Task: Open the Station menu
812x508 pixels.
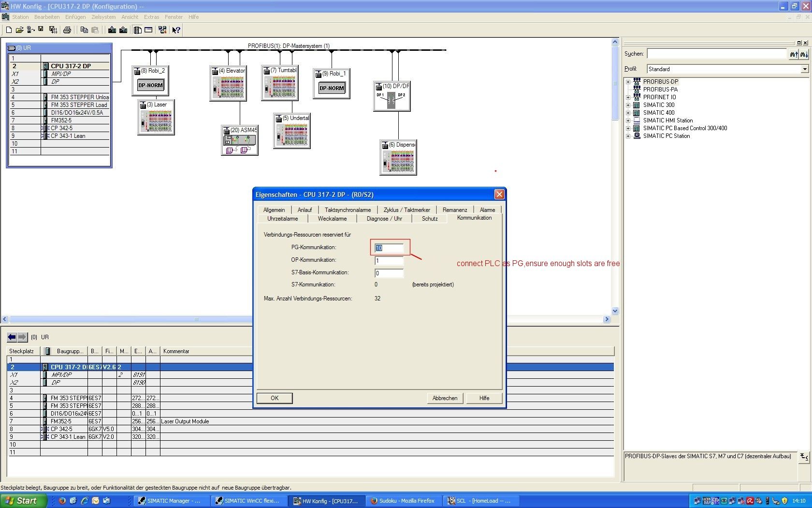Action: pyautogui.click(x=20, y=17)
